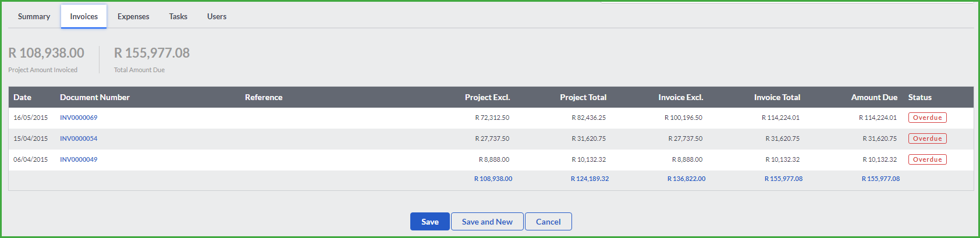Open invoice INV0000049
980x238 pixels.
click(x=79, y=159)
